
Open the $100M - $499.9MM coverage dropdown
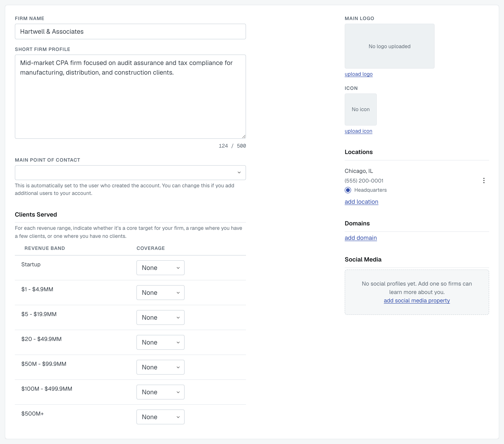coord(160,392)
